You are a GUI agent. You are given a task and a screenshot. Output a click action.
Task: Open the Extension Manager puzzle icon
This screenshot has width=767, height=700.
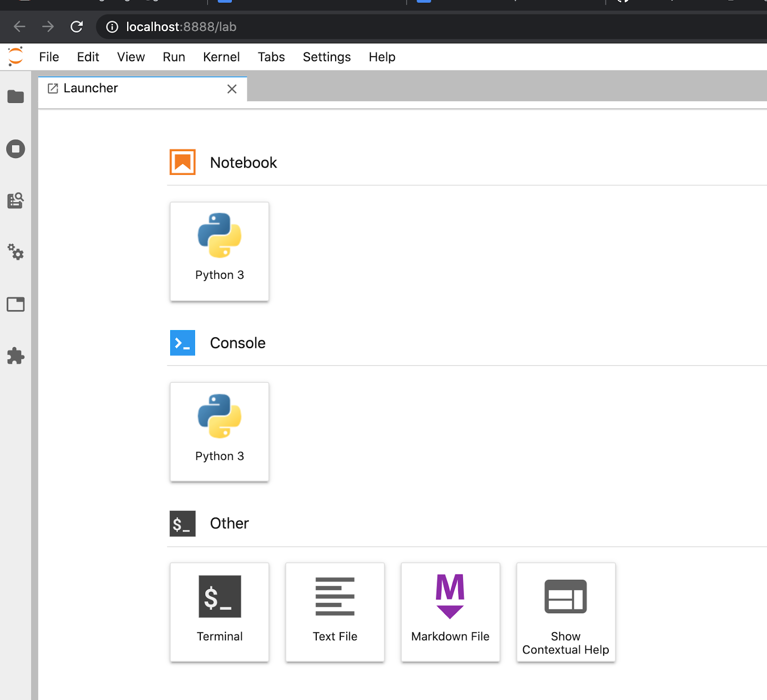pos(15,356)
